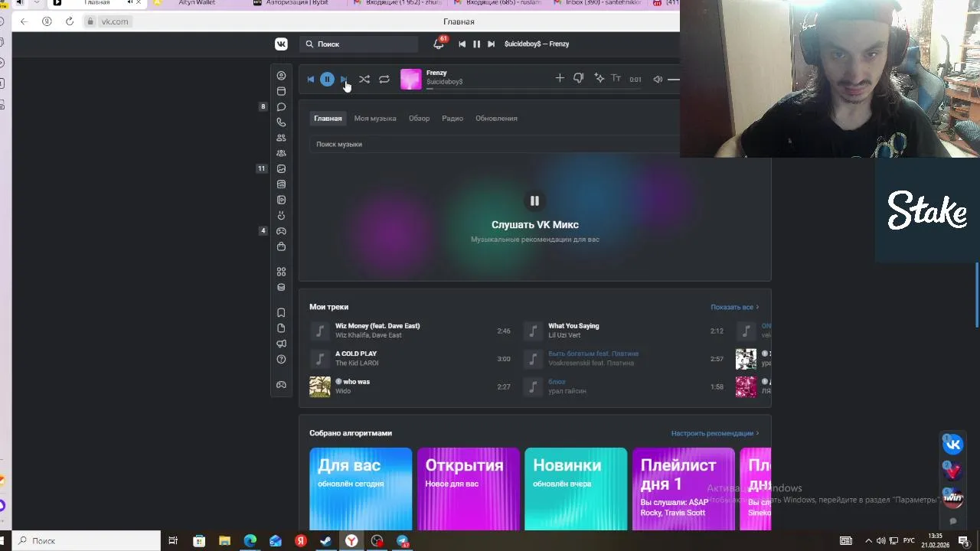The width and height of the screenshot is (980, 551).
Task: Open profile icon in left sidebar
Action: [x=281, y=75]
